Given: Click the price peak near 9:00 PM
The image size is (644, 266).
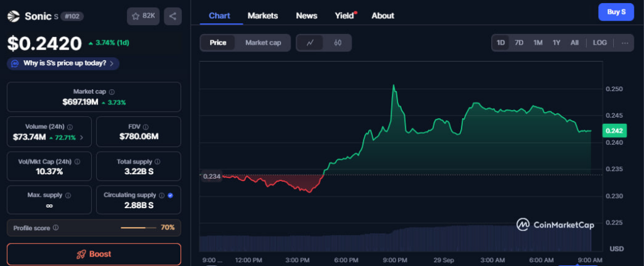Looking at the screenshot, I should point(394,86).
